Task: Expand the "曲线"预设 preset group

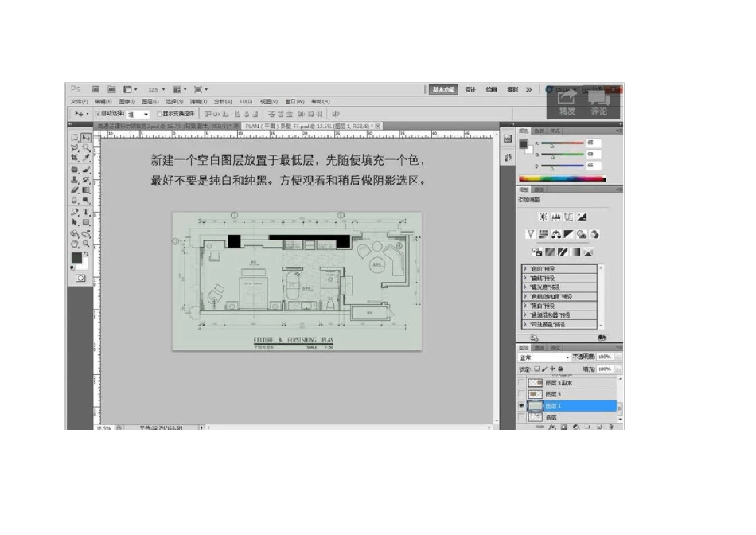Action: pyautogui.click(x=525, y=278)
